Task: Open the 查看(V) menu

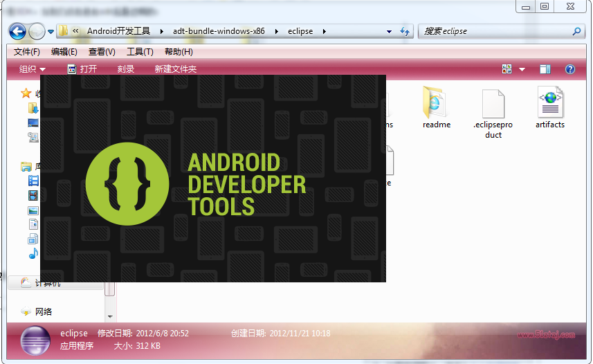Action: (102, 52)
